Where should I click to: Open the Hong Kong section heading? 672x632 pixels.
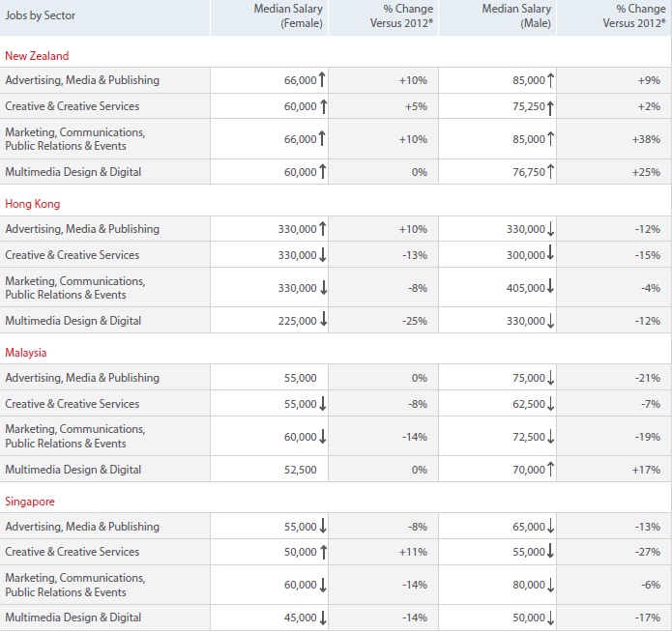[x=33, y=204]
